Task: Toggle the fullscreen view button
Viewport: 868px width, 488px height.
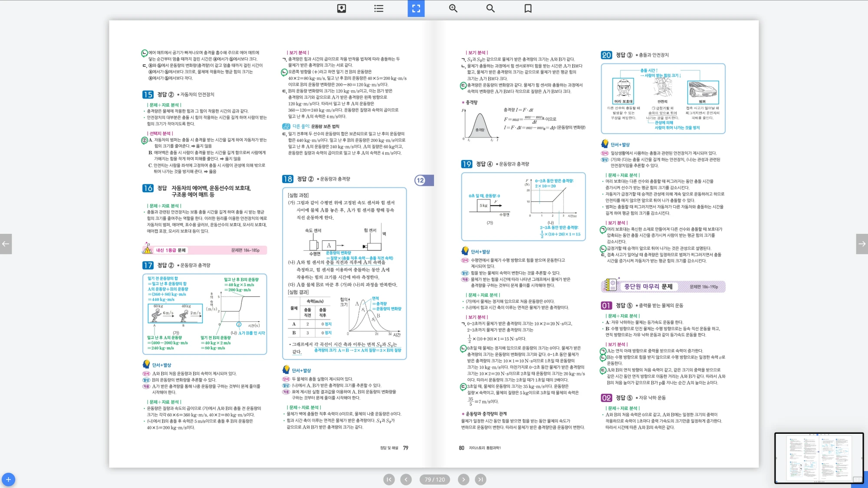Action: point(416,8)
